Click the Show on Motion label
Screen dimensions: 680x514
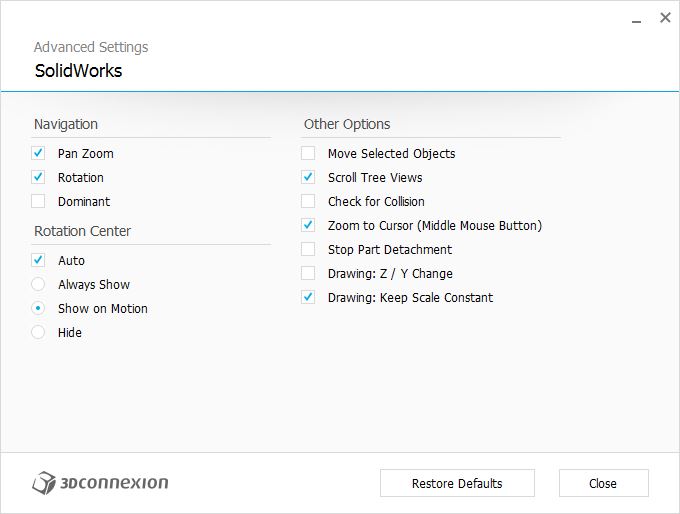tap(103, 308)
